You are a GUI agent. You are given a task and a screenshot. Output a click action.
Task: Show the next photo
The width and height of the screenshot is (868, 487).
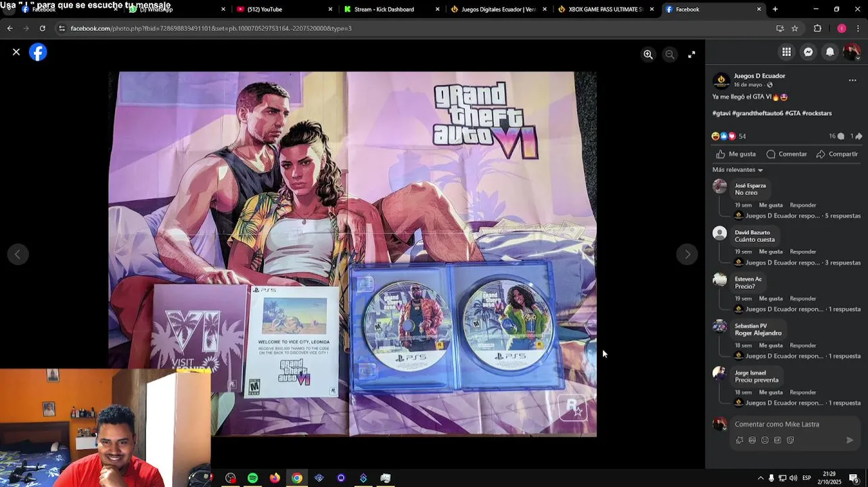pos(687,254)
